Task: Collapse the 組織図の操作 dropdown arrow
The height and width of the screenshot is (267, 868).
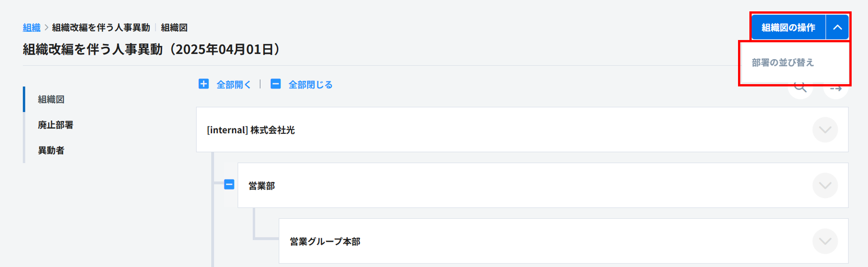Action: pyautogui.click(x=837, y=28)
